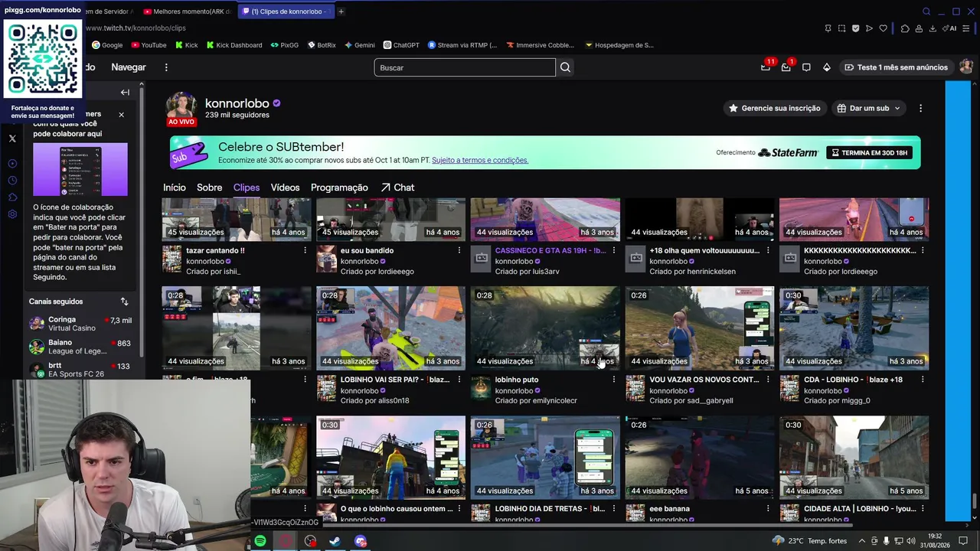Open Coringa channel in followed list
This screenshot has height=551, width=980.
point(80,324)
